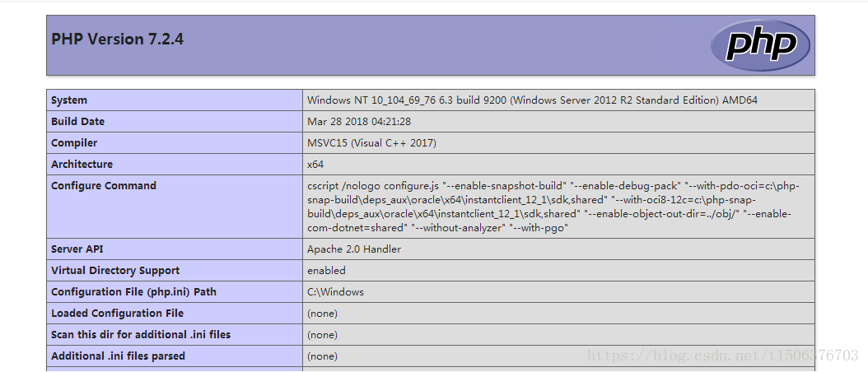Select the "Virtual Directory Support" label
868x372 pixels.
[x=115, y=271]
